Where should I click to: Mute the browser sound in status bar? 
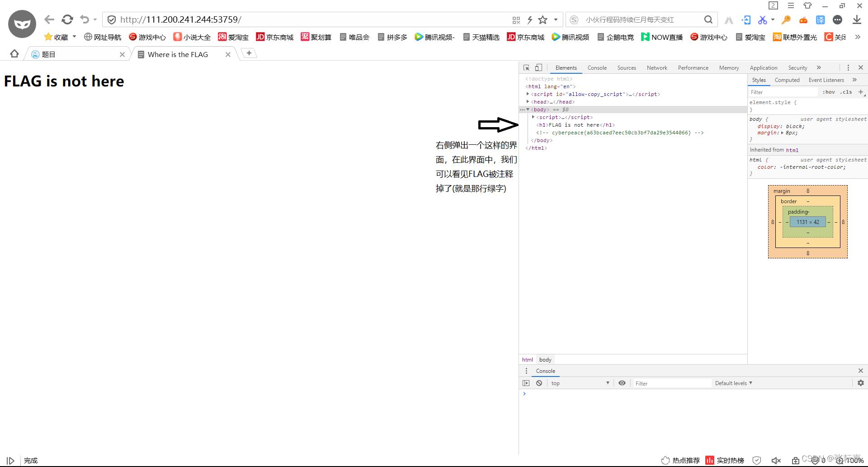pos(776,460)
